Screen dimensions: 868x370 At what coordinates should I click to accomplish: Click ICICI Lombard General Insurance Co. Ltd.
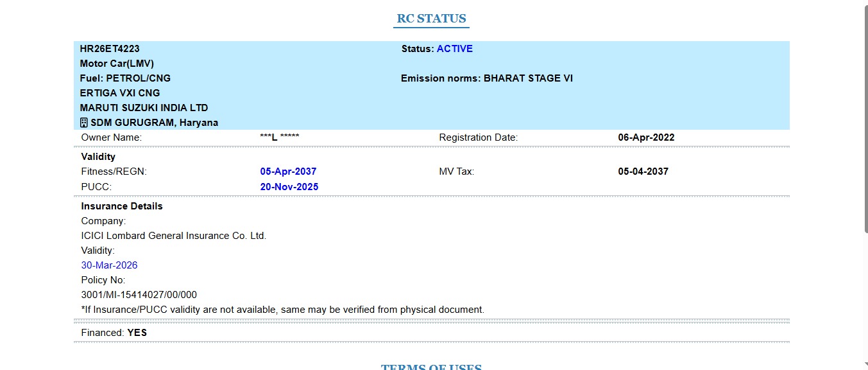[x=174, y=236]
